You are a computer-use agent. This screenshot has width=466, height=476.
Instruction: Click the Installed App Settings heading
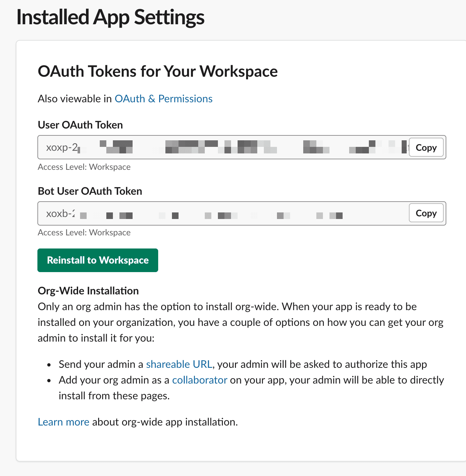[110, 17]
